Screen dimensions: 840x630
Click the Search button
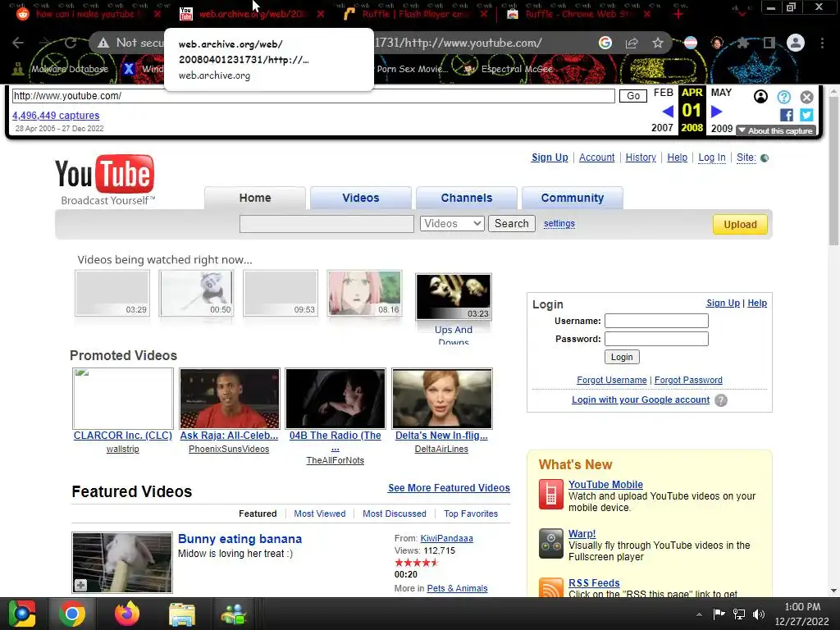[x=512, y=223]
